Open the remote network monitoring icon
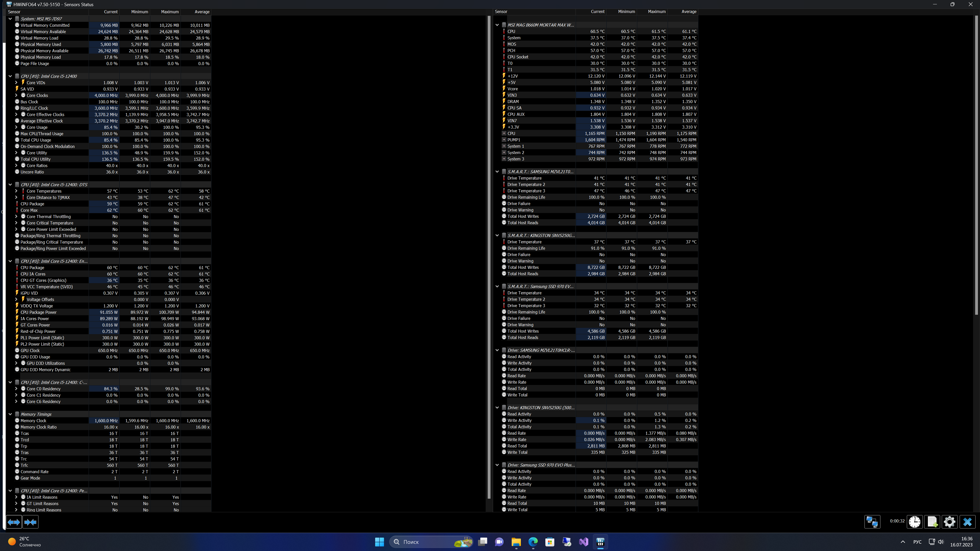 [872, 521]
